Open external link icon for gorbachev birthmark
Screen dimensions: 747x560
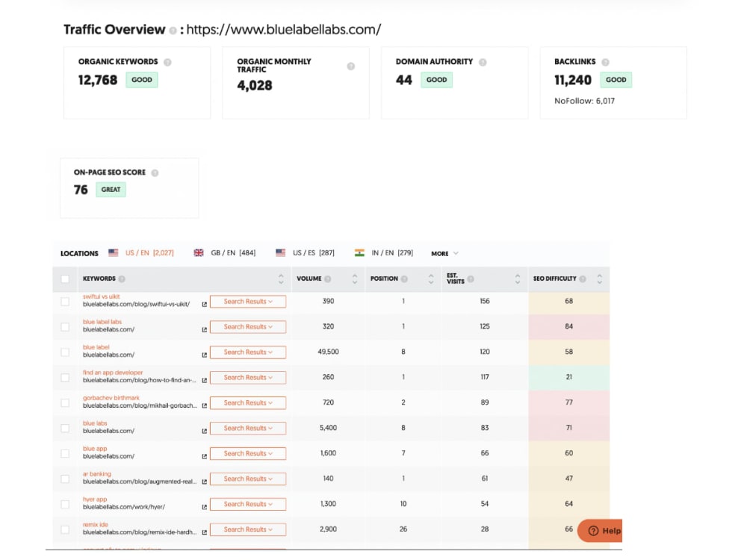click(205, 405)
